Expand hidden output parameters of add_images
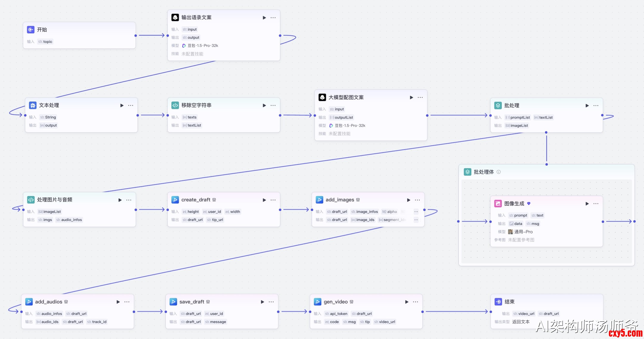The height and width of the screenshot is (339, 644). pyautogui.click(x=416, y=220)
